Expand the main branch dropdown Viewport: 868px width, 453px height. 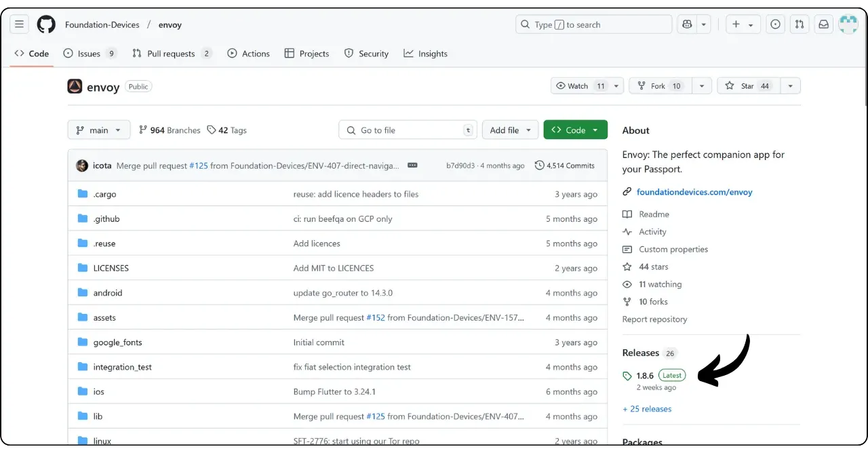tap(98, 130)
